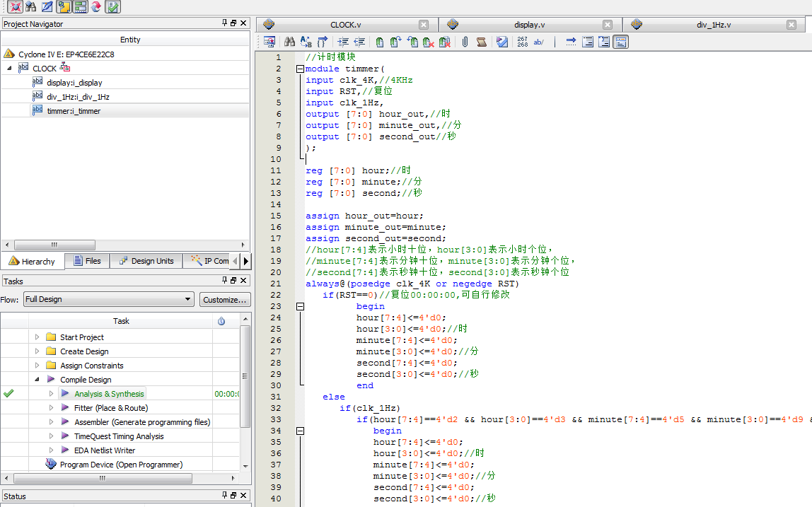Switch to the div_1Hz.v tab
812x507 pixels.
(714, 24)
